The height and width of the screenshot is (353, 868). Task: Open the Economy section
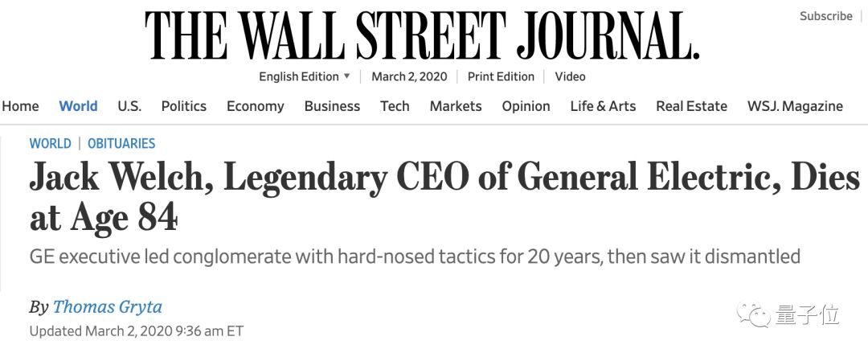(x=255, y=106)
